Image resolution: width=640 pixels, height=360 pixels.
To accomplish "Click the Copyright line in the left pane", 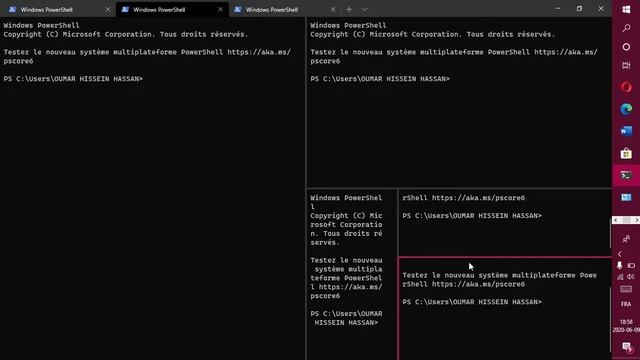I will (x=126, y=34).
